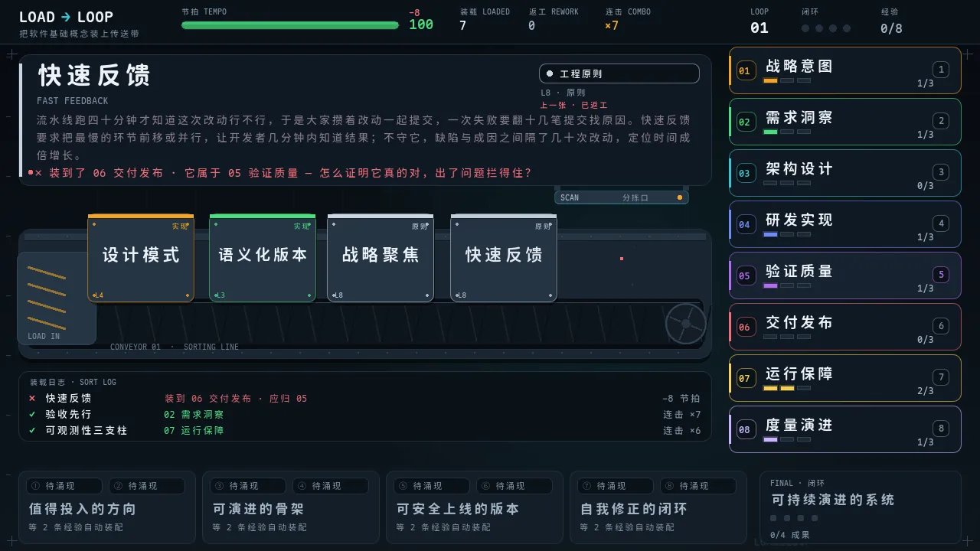
Task: Click key hint 4 on 研发实现 bin
Action: click(941, 223)
